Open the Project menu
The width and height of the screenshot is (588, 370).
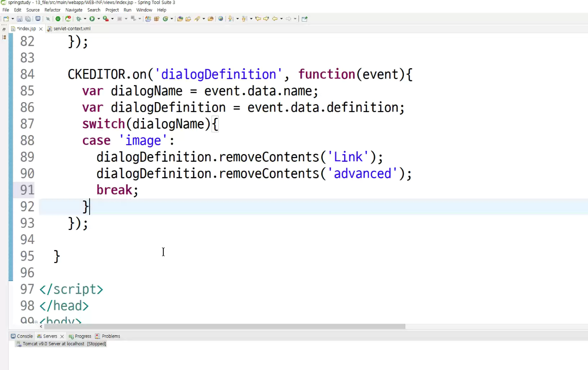tap(112, 10)
